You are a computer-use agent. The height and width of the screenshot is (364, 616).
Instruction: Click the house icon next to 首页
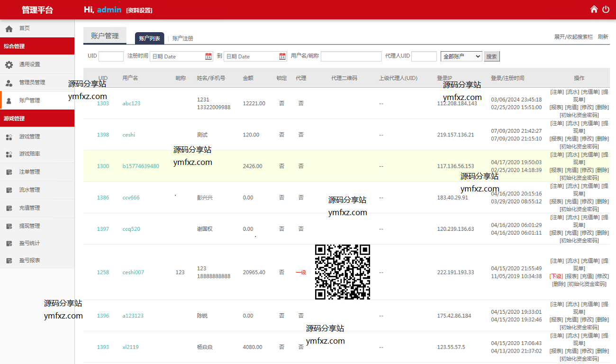pos(9,28)
